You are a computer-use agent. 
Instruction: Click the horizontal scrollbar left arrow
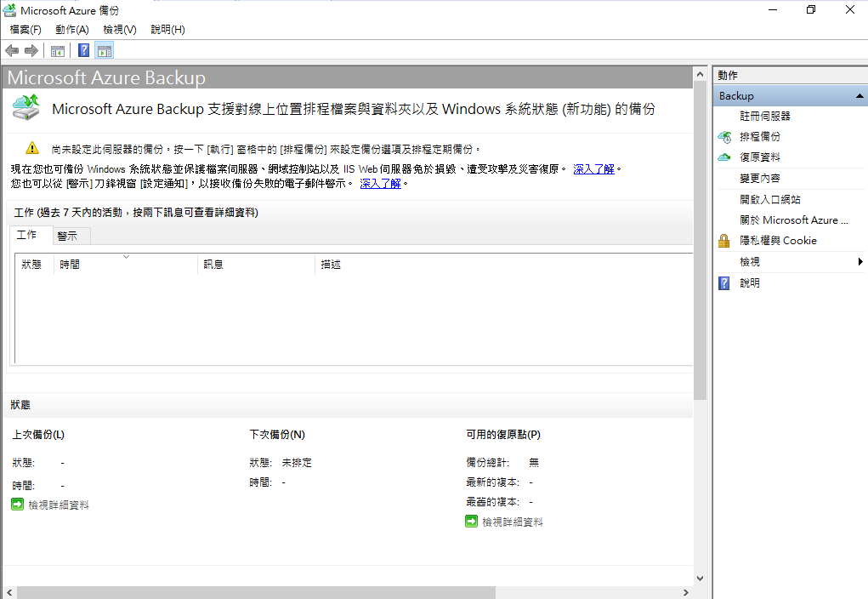pos(9,592)
